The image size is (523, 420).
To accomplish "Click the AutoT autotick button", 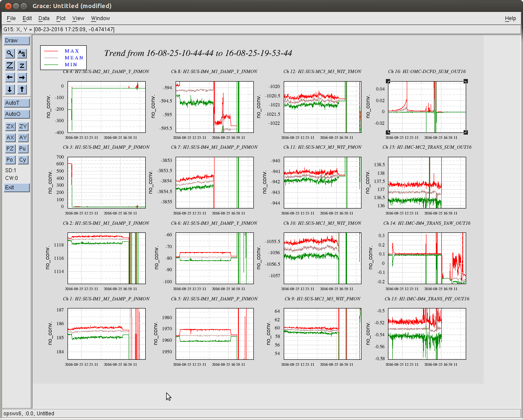I will [x=17, y=103].
